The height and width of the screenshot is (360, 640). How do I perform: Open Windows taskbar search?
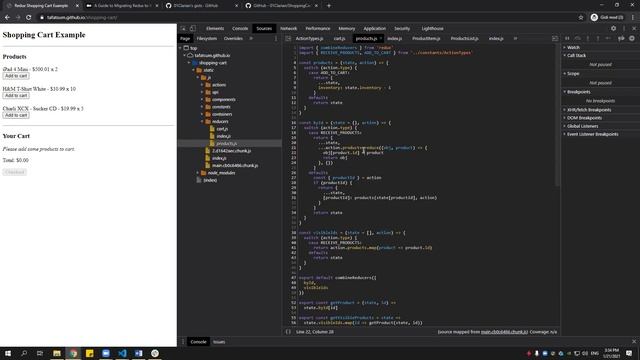click(24, 353)
